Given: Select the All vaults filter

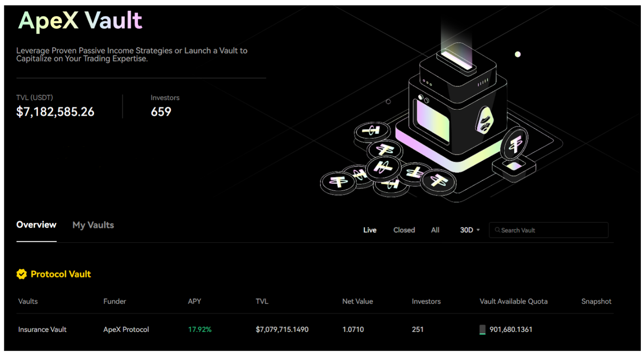Looking at the screenshot, I should point(435,230).
